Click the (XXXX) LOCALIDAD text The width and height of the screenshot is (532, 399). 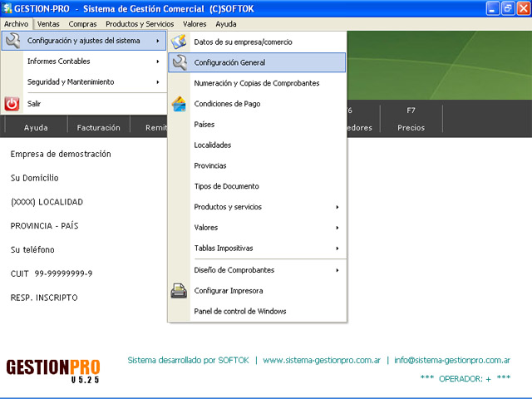[47, 202]
